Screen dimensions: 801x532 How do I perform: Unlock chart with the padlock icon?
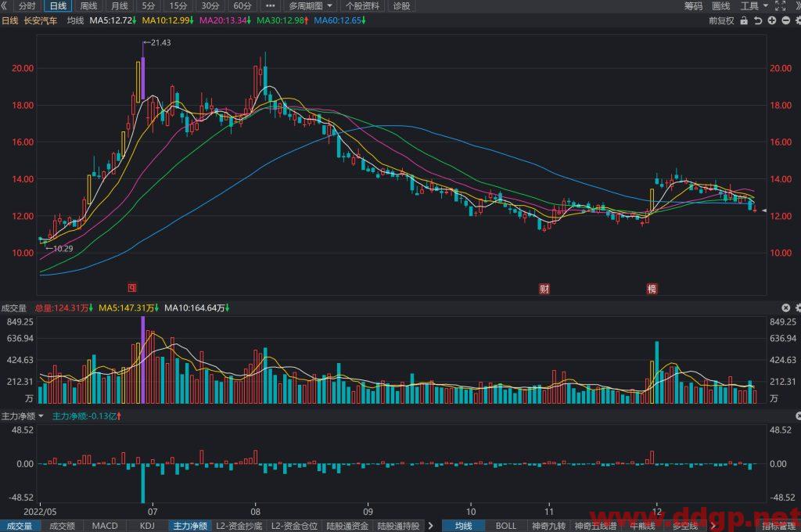tap(744, 20)
